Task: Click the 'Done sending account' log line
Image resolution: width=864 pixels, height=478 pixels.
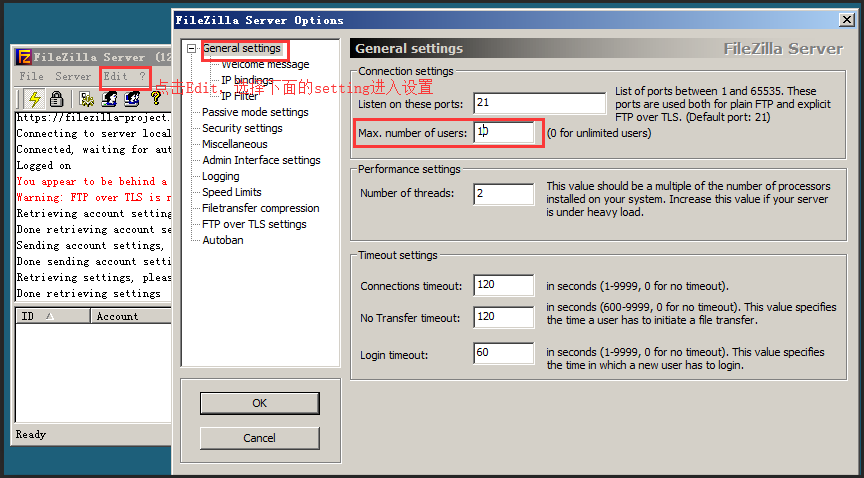Action: [94, 261]
